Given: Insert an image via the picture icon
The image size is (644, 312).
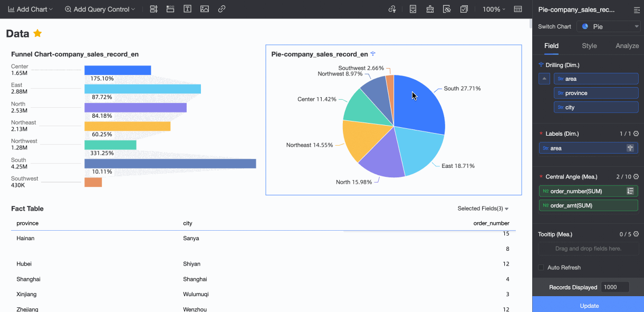Looking at the screenshot, I should coord(205,9).
